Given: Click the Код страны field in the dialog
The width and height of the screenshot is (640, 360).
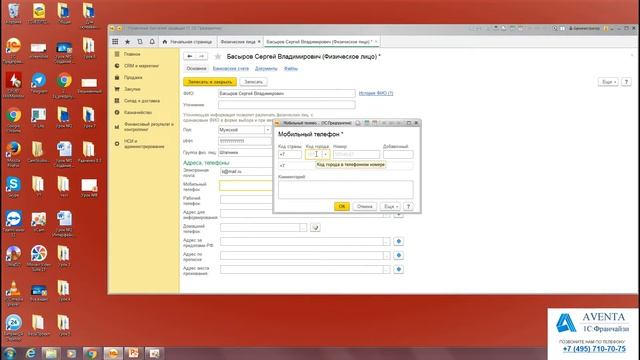Looking at the screenshot, I should pyautogui.click(x=290, y=154).
